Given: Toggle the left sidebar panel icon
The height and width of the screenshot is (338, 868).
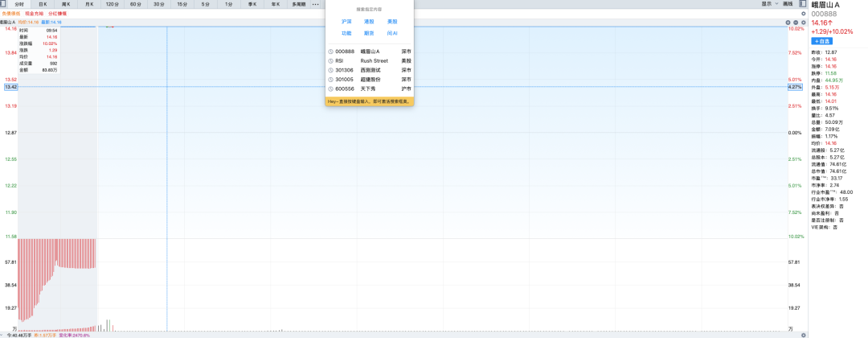Looking at the screenshot, I should click(3, 3).
